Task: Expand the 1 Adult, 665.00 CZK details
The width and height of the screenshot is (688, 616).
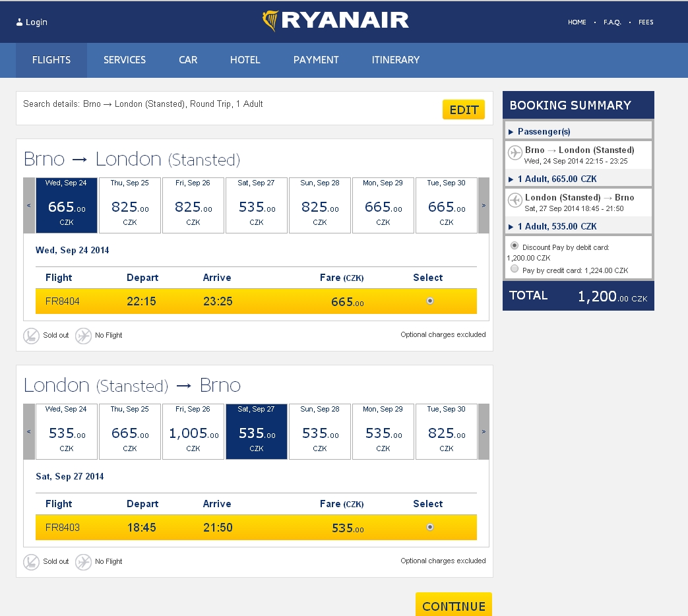Action: [579, 179]
